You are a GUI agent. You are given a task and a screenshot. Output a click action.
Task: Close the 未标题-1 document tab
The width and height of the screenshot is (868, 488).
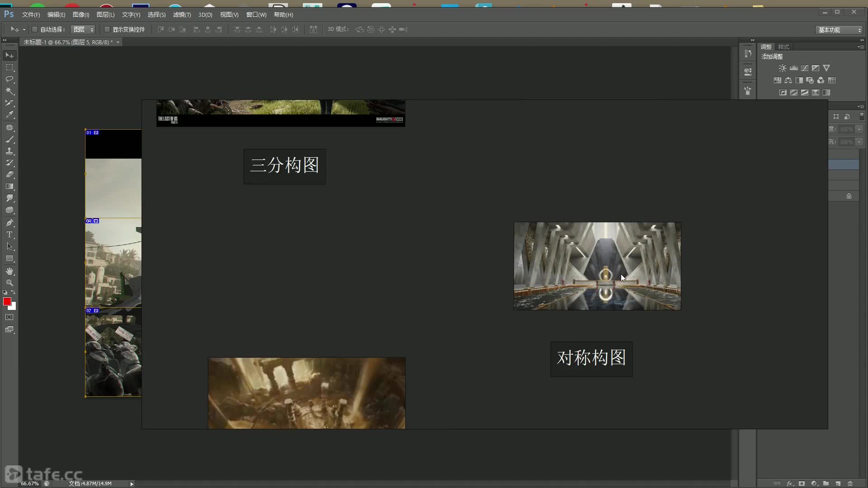click(118, 42)
